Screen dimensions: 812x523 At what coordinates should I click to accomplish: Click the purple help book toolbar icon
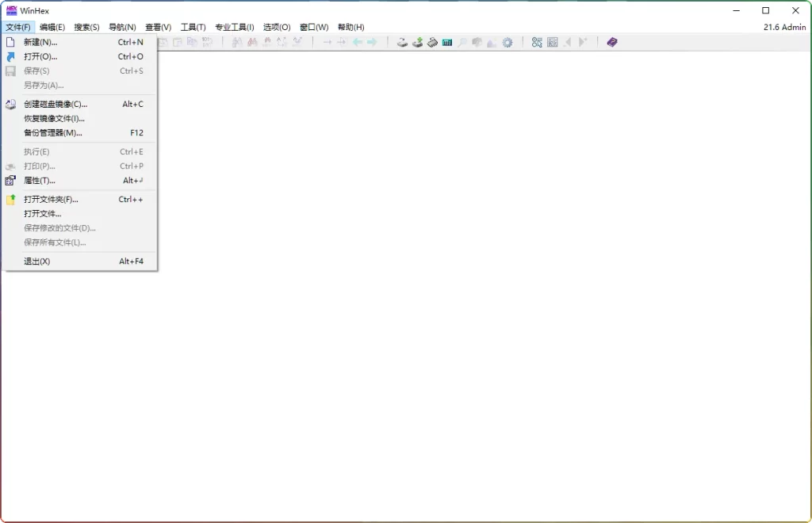pyautogui.click(x=612, y=43)
